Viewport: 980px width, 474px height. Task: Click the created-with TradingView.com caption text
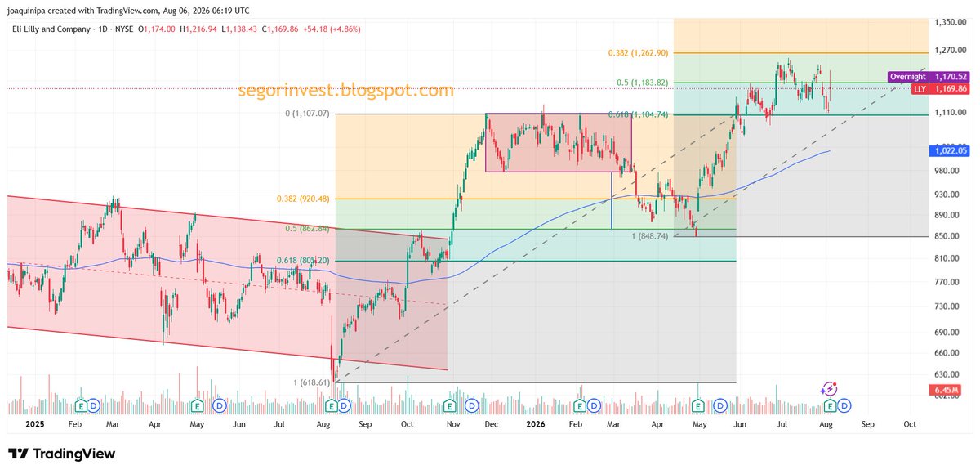point(128,11)
